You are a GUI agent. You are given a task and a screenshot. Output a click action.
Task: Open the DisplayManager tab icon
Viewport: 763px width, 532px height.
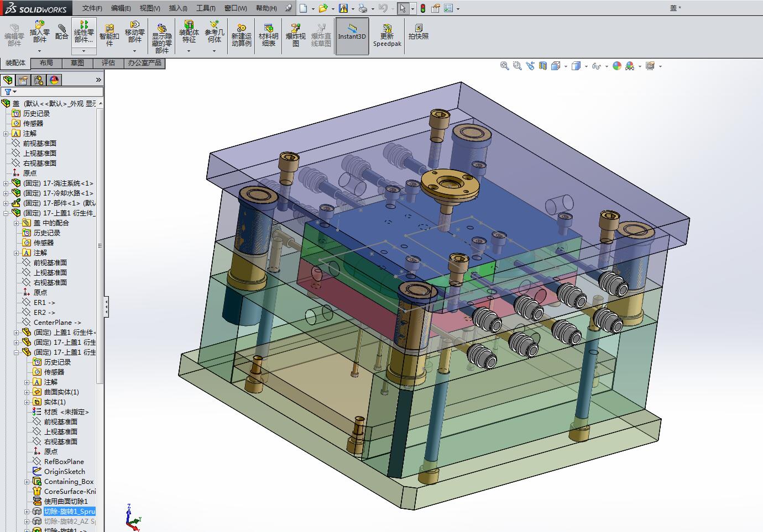(x=54, y=80)
